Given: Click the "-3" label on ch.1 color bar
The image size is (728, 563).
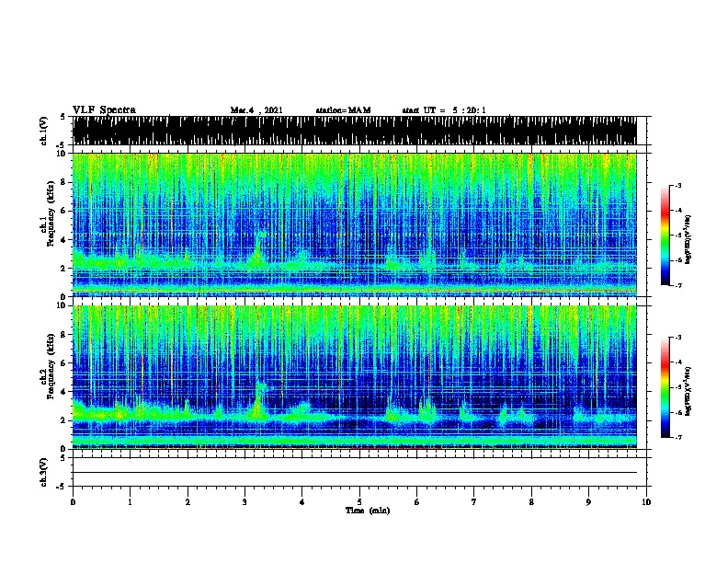Looking at the screenshot, I should [678, 185].
